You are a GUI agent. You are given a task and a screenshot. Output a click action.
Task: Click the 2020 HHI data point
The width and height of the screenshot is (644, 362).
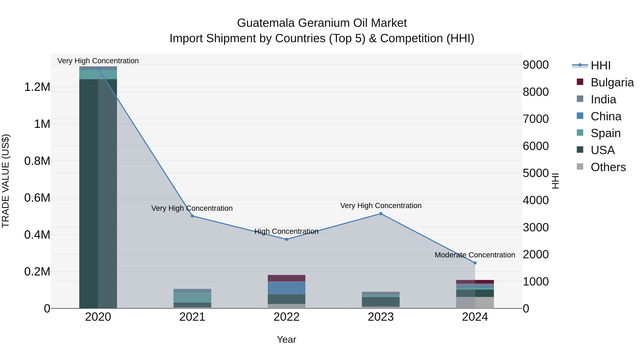pyautogui.click(x=98, y=68)
